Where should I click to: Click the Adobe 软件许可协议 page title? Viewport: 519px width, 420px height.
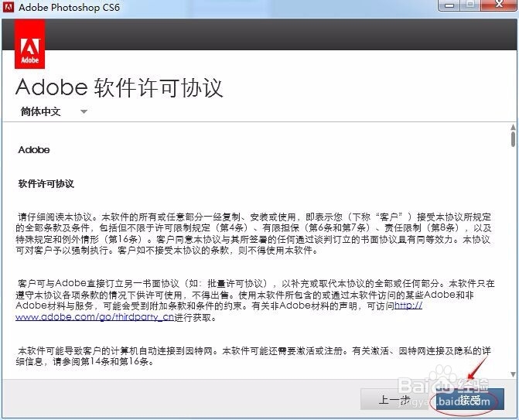pyautogui.click(x=119, y=88)
